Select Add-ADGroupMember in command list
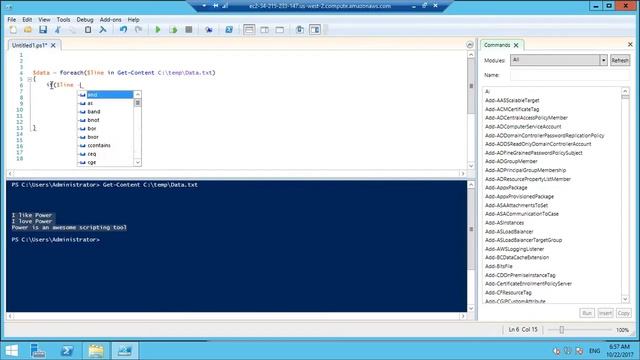 pyautogui.click(x=511, y=161)
